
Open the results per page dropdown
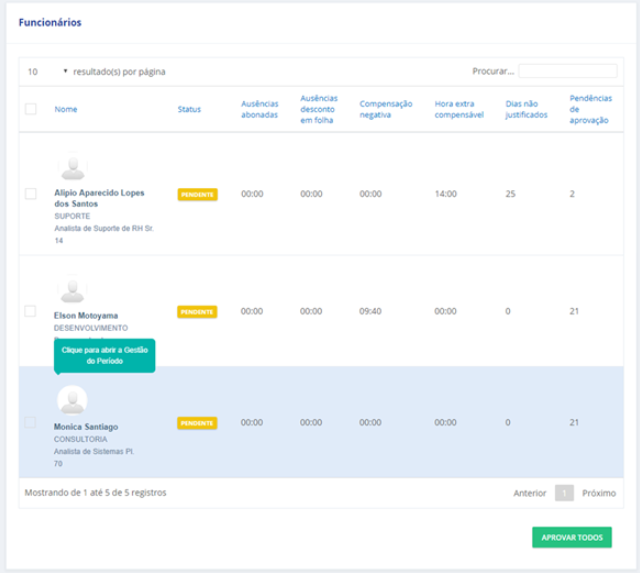click(x=47, y=72)
